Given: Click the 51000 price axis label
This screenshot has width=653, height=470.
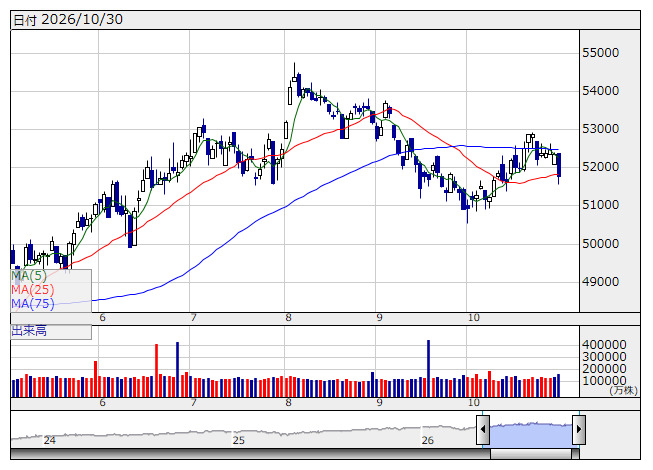Looking at the screenshot, I should tap(600, 205).
